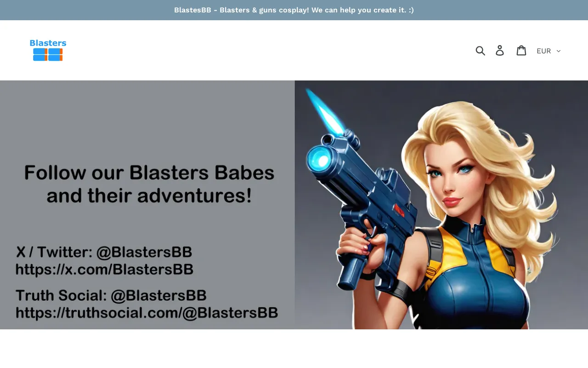
Task: Click the white space below the banner
Action: pyautogui.click(x=294, y=349)
